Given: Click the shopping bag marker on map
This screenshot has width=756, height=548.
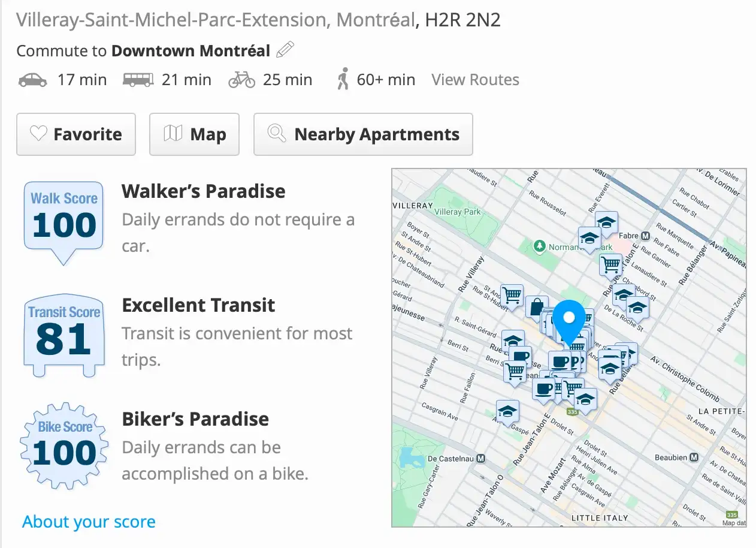Looking at the screenshot, I should [537, 308].
